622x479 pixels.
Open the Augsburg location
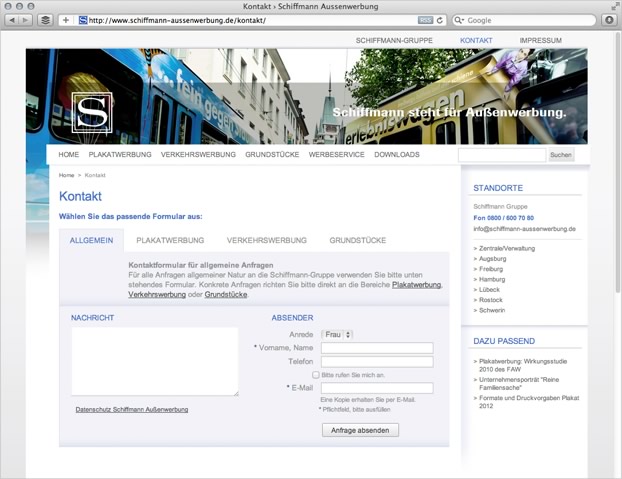pos(493,259)
